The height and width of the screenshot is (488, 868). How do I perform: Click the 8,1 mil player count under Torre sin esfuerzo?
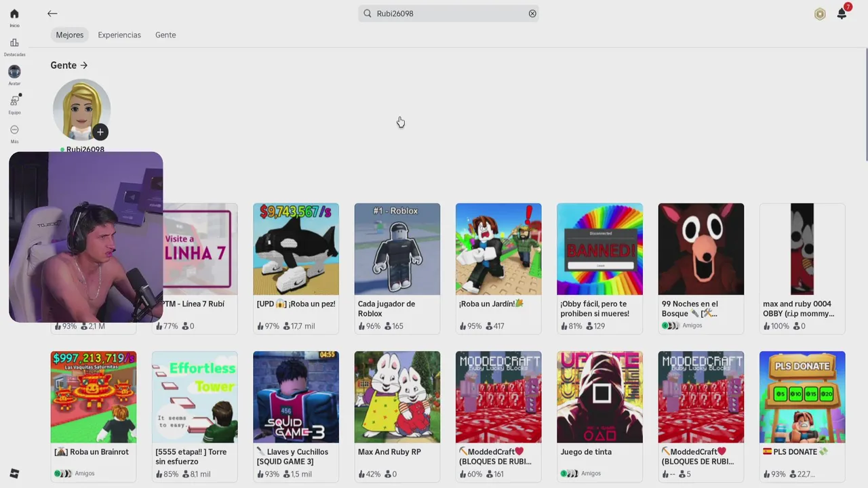(197, 474)
